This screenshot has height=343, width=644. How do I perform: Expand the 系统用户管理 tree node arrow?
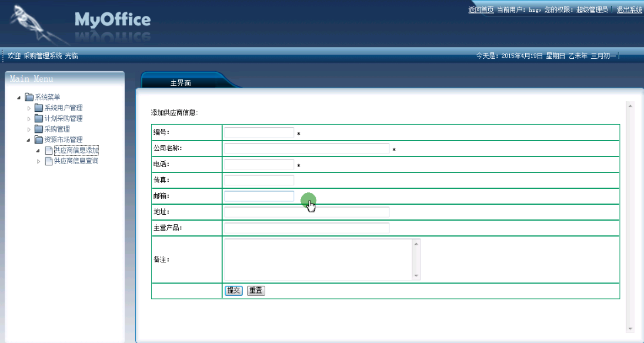click(29, 108)
